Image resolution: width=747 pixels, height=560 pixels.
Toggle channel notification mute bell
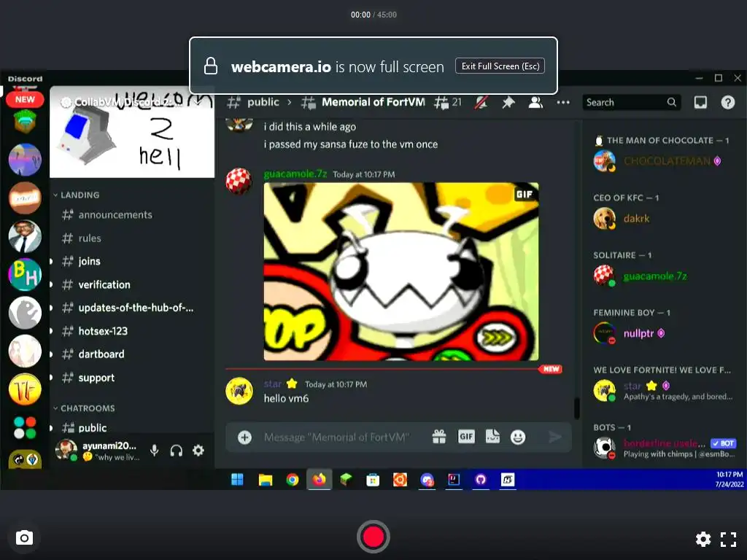[x=481, y=102]
